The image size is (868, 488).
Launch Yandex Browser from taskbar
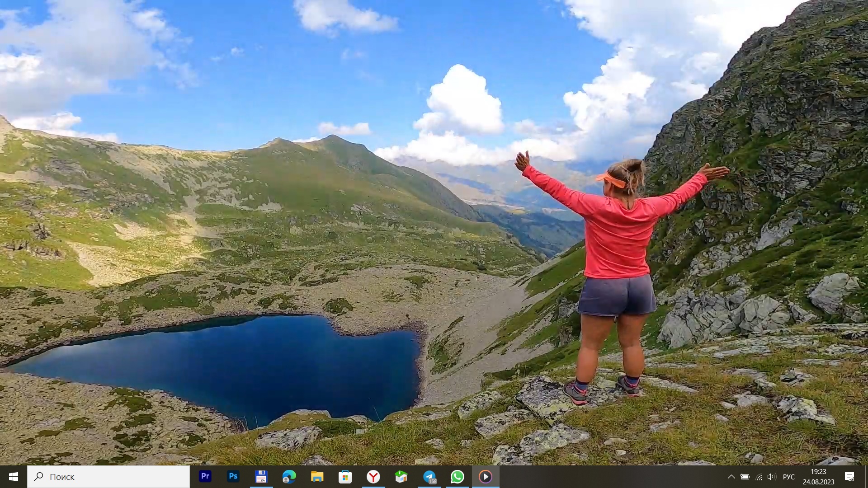[x=373, y=477]
